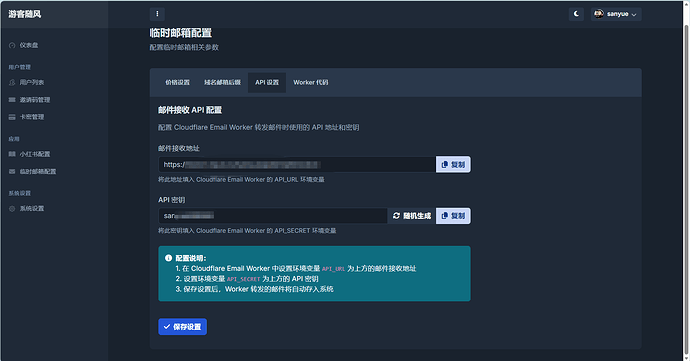Open the three-dot sidebar toggle menu
Image resolution: width=690 pixels, height=361 pixels.
(157, 14)
